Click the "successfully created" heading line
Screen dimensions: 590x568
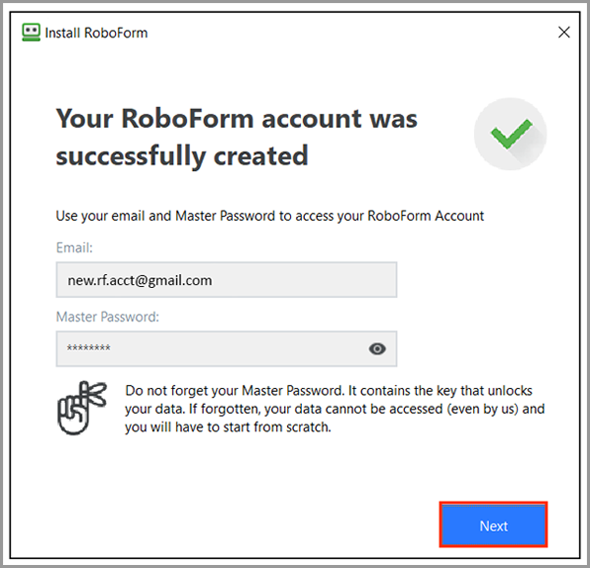pos(182,156)
